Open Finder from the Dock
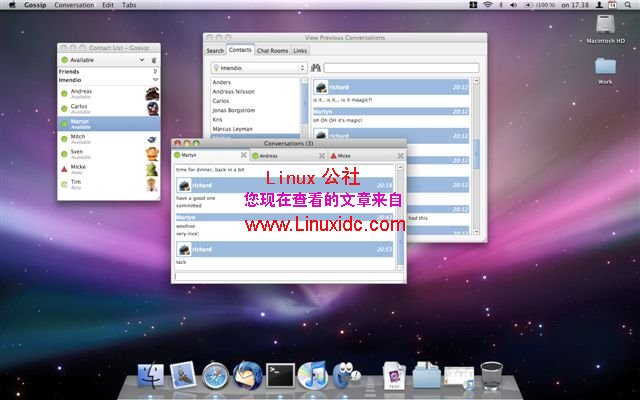Viewport: 640px width, 400px height. [x=151, y=376]
